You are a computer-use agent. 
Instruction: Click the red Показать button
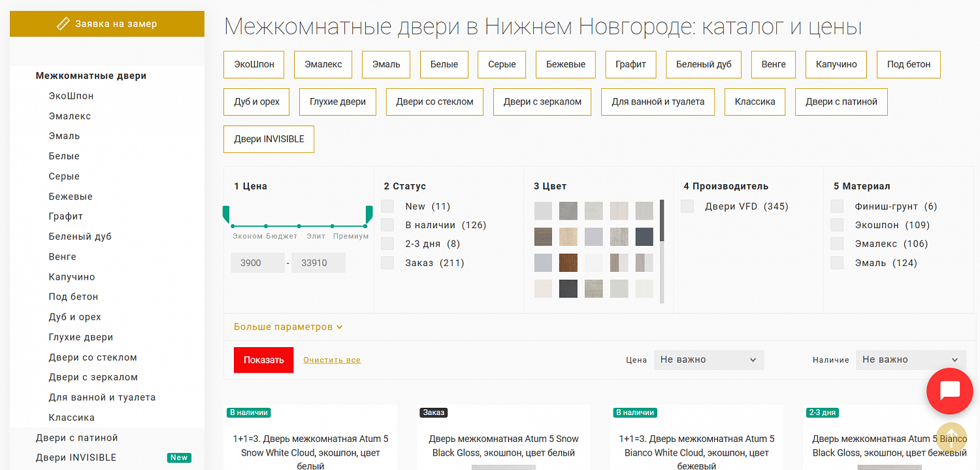pos(264,360)
